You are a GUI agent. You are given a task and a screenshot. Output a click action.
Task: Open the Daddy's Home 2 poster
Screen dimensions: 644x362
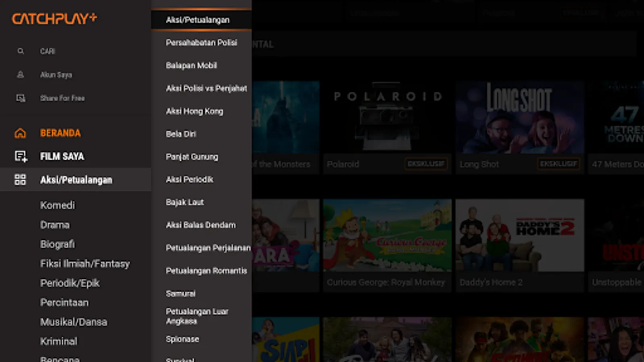coord(520,235)
